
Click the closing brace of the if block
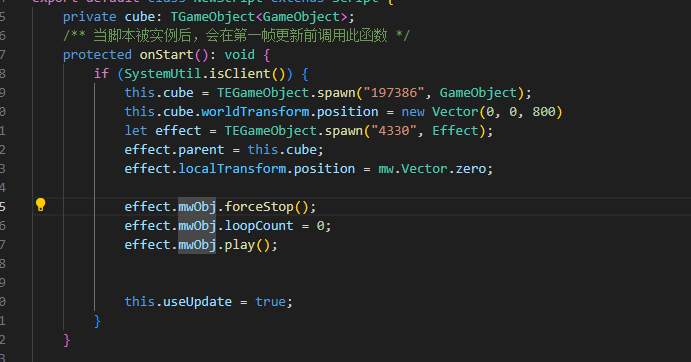click(x=97, y=321)
